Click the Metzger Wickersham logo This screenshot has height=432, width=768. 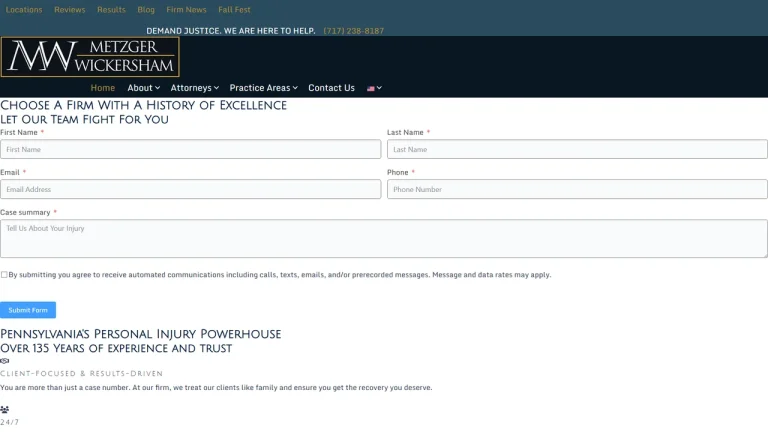tap(90, 57)
